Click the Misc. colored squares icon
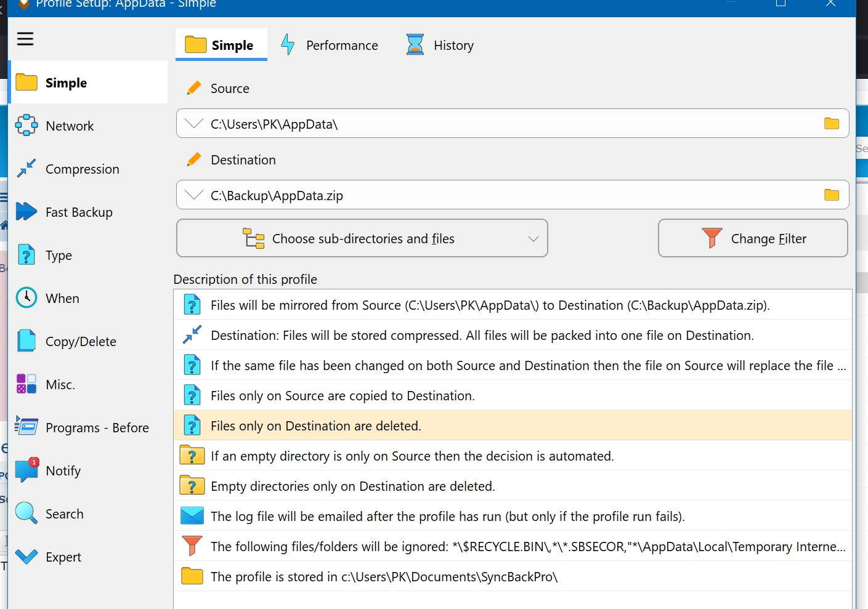 (26, 384)
